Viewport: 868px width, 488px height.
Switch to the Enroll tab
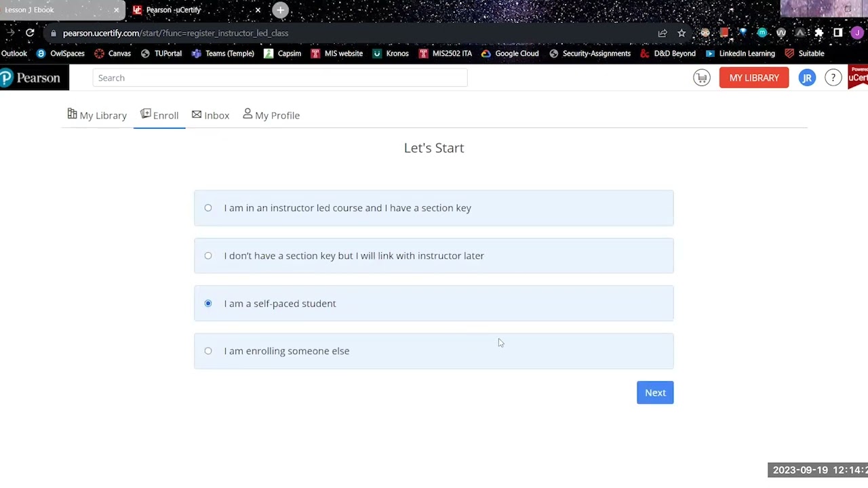coord(159,115)
